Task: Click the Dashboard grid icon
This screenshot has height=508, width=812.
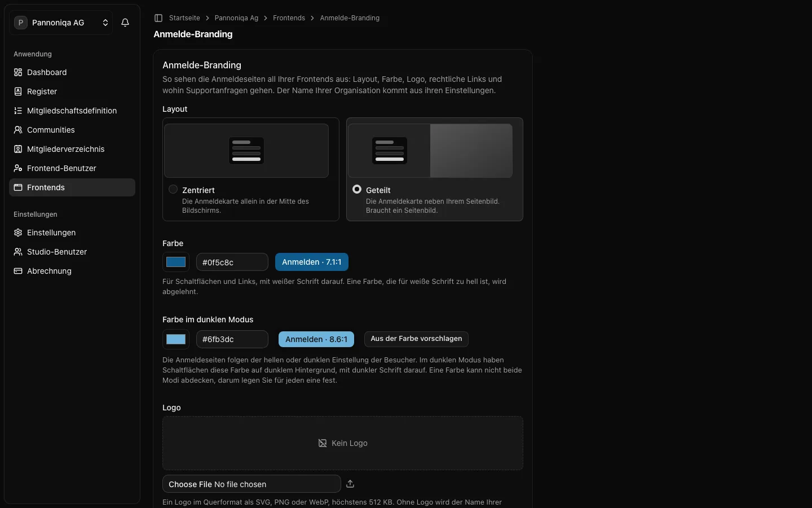Action: (x=18, y=72)
